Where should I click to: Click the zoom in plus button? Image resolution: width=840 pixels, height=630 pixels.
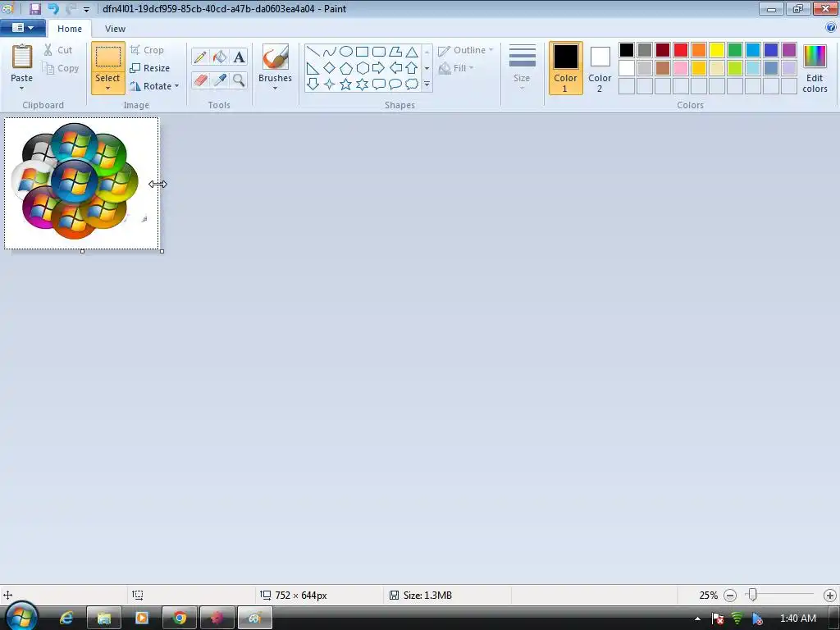(830, 596)
